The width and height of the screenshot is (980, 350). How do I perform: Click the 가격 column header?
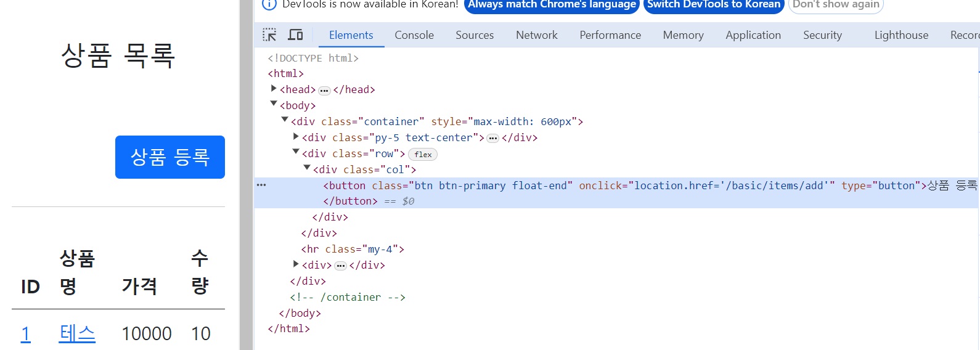point(139,286)
